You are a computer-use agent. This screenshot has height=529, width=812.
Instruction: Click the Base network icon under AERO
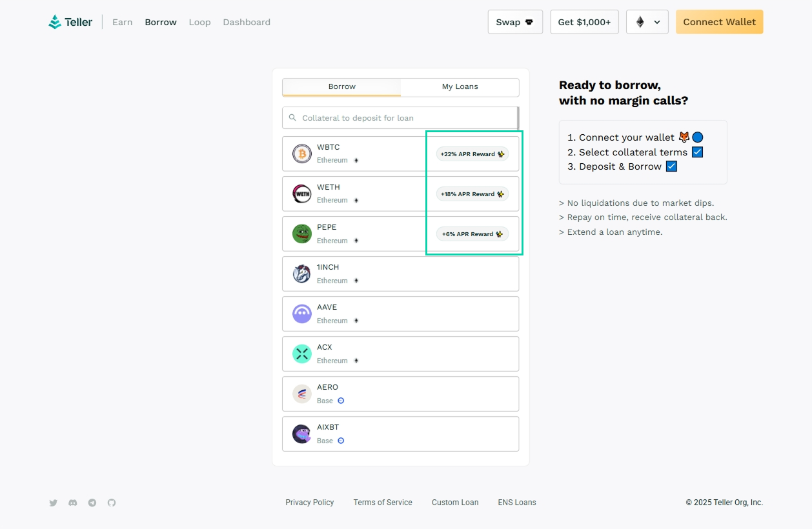[x=341, y=401]
